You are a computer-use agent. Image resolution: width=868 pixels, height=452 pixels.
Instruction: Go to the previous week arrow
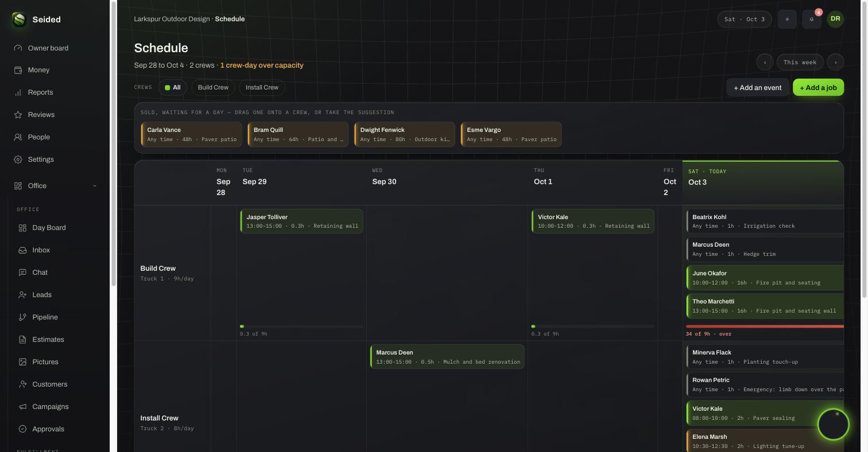point(765,62)
